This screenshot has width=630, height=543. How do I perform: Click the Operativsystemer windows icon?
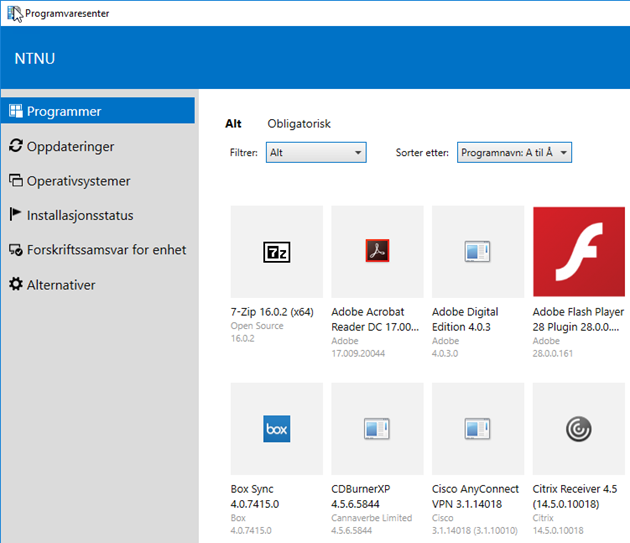(16, 180)
